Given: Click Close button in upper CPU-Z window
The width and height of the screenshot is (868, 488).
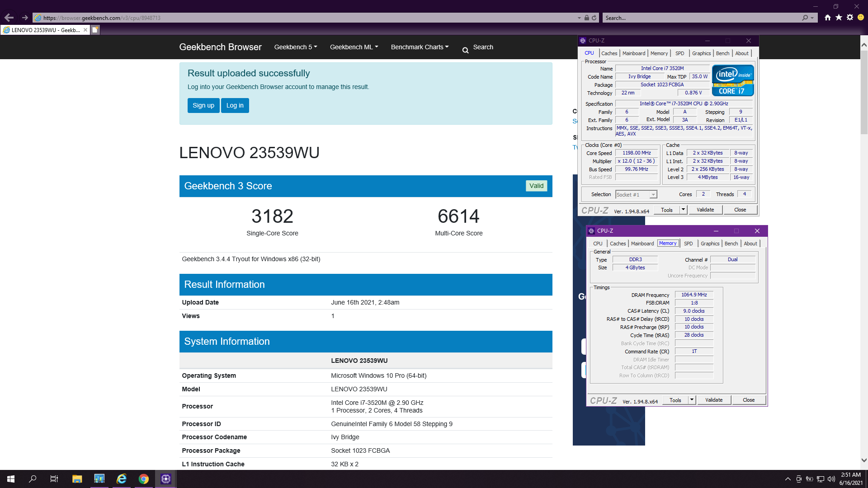Looking at the screenshot, I should (x=740, y=210).
